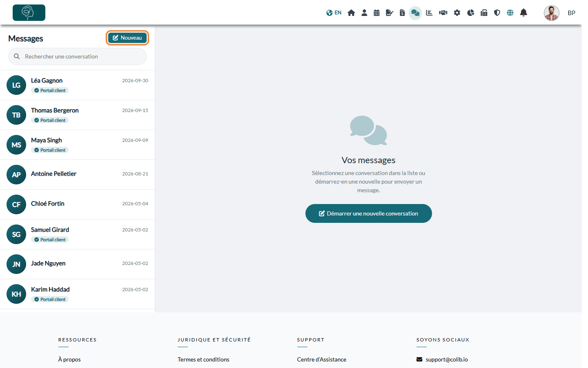The height and width of the screenshot is (368, 588).
Task: Click the Nouveau button
Action: pyautogui.click(x=127, y=38)
